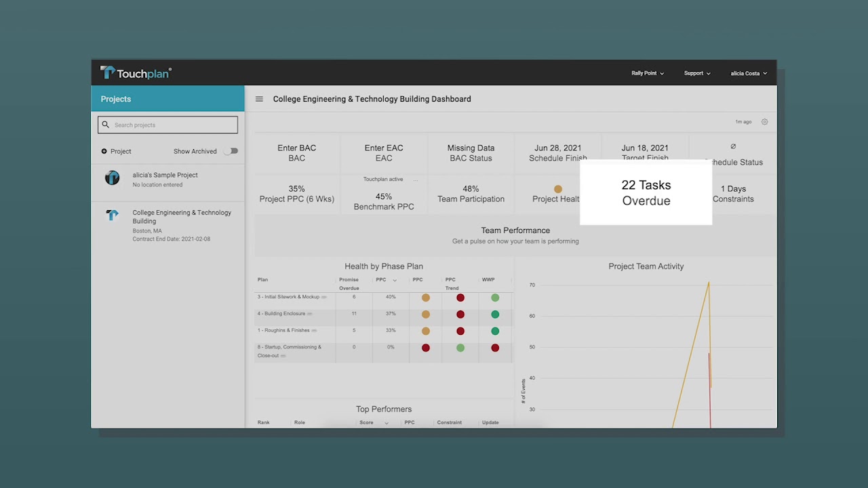
Task: Select '8 - Startup, Commissioning & Close-out' plan
Action: point(384,352)
